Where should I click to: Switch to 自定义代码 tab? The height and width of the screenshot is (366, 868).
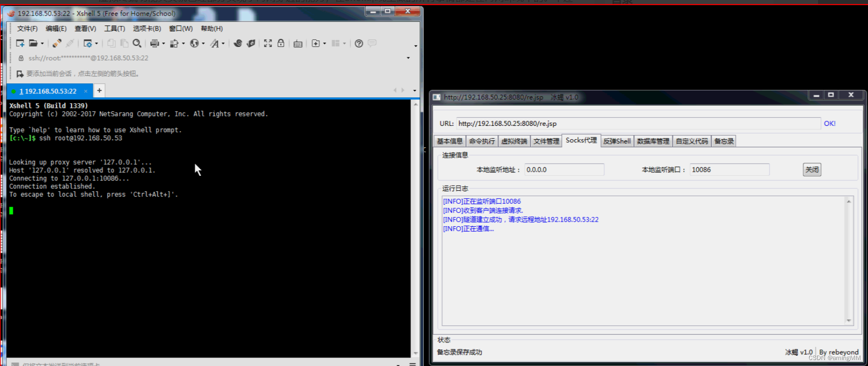(x=692, y=141)
